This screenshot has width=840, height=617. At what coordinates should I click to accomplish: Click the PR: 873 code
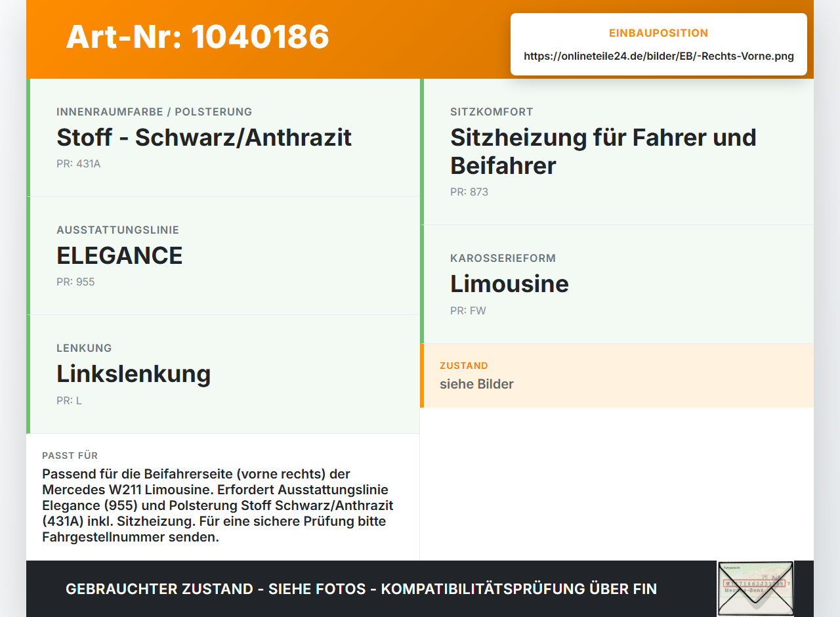[469, 192]
